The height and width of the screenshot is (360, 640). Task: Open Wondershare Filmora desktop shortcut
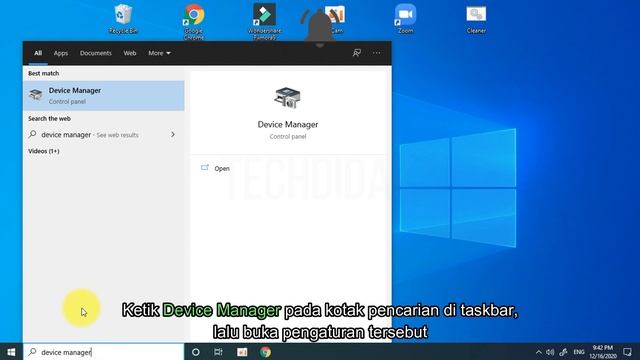tap(264, 21)
